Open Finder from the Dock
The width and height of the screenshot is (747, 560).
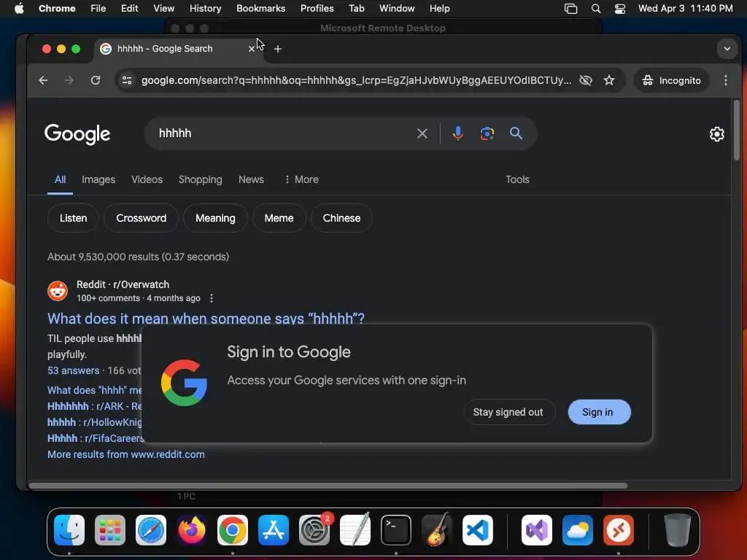tap(69, 530)
